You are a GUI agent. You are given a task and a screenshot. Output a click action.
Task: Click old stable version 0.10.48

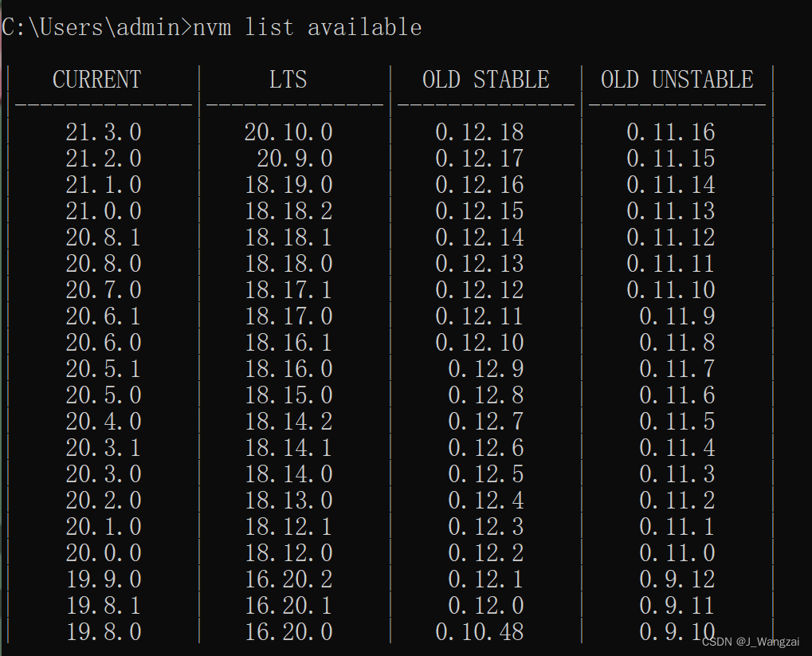pos(480,631)
